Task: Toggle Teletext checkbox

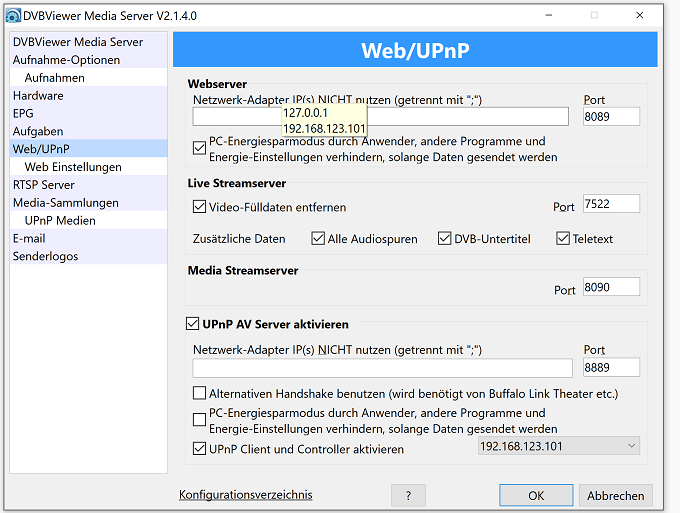Action: [563, 239]
